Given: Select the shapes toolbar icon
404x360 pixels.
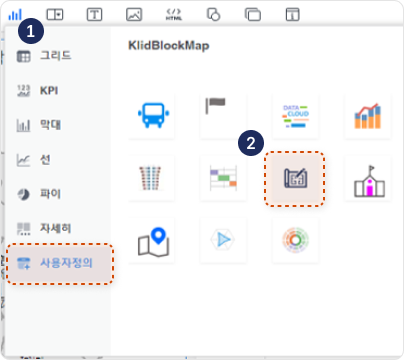Looking at the screenshot, I should (213, 15).
